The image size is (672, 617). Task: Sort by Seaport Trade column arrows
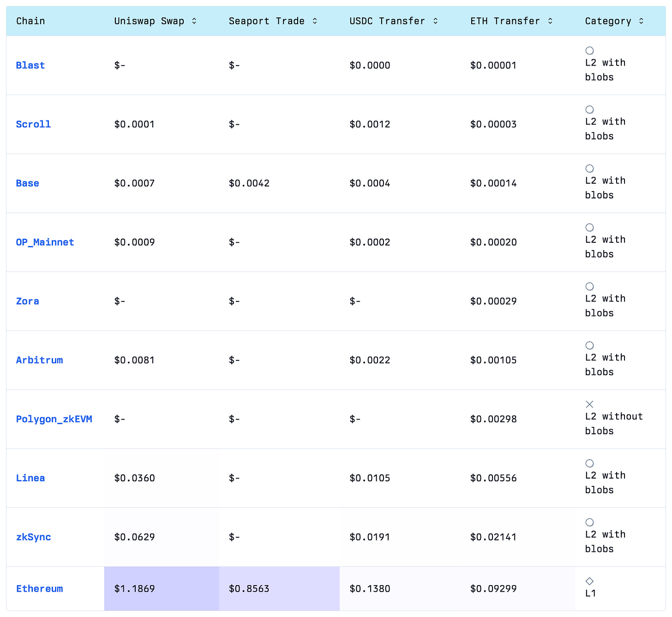[x=315, y=21]
